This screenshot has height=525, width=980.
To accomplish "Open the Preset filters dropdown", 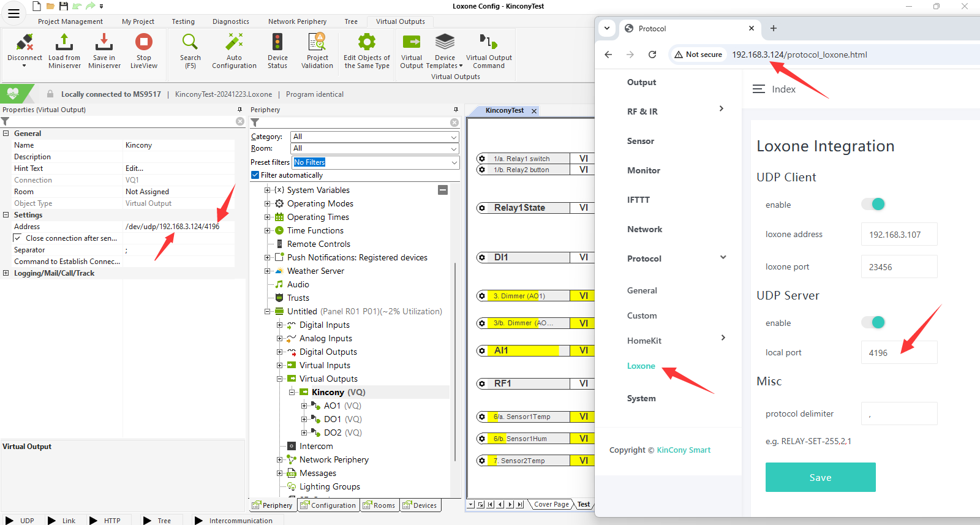I will click(x=375, y=162).
